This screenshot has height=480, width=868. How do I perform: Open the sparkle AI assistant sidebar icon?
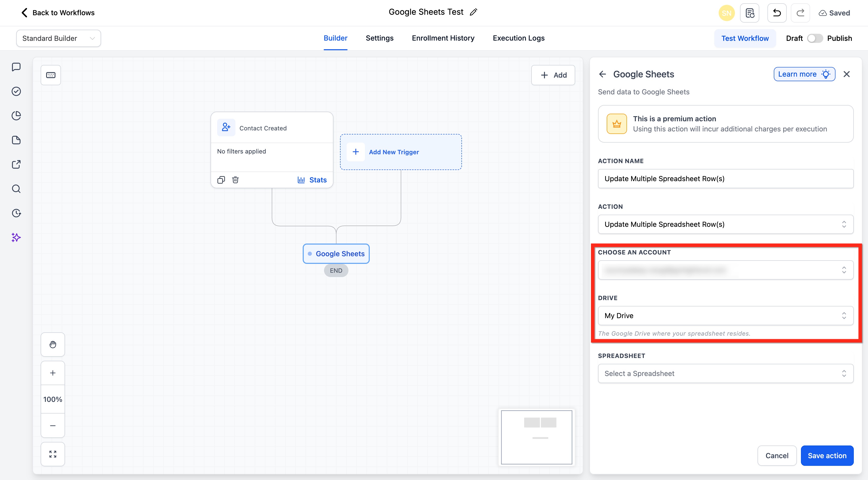pos(16,237)
